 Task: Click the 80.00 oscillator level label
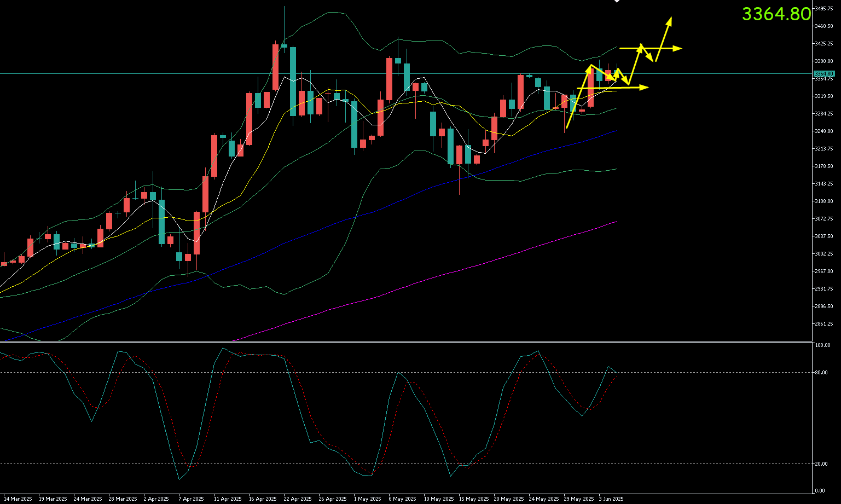point(822,373)
